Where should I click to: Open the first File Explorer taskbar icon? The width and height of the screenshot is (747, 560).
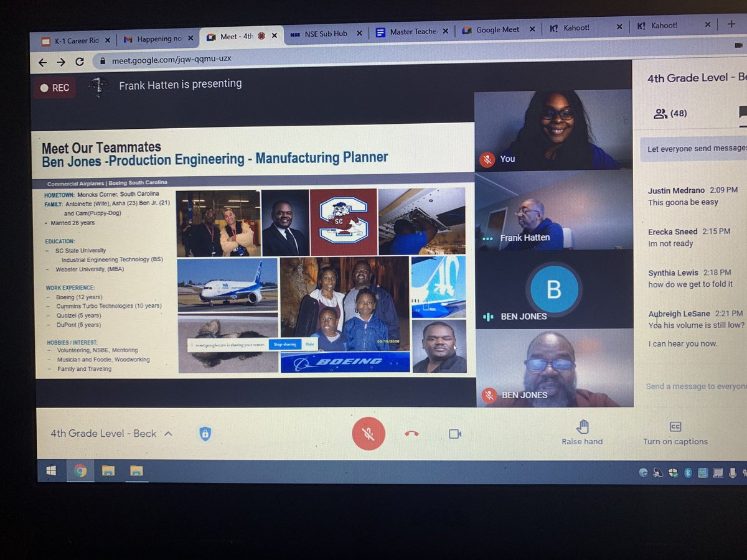coord(108,471)
